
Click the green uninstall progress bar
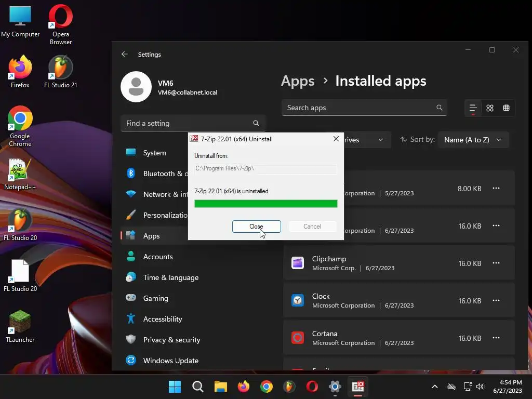[265, 204]
